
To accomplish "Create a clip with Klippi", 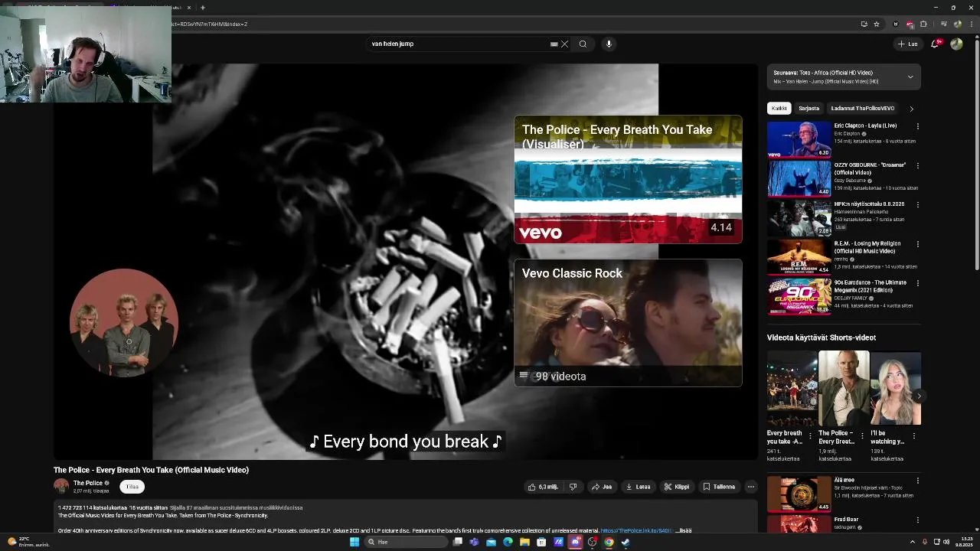I will click(677, 487).
